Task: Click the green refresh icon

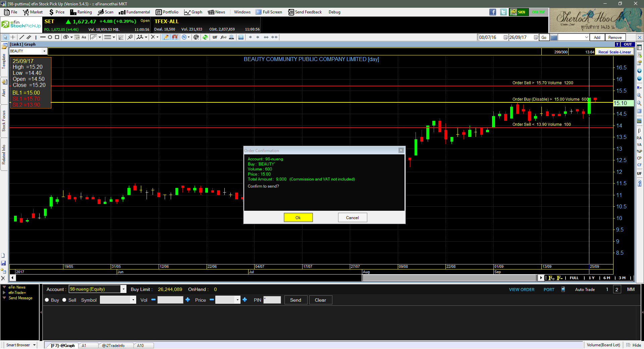Action: [205, 37]
